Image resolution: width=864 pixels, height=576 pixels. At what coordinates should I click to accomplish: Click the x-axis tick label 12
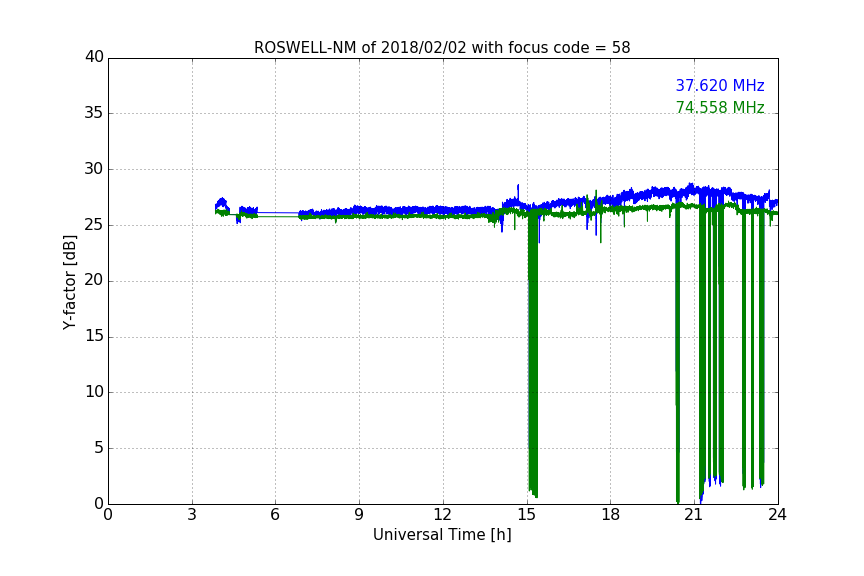(443, 515)
